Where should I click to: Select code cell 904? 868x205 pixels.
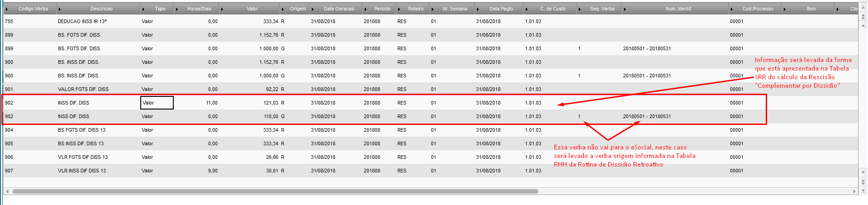click(x=9, y=130)
